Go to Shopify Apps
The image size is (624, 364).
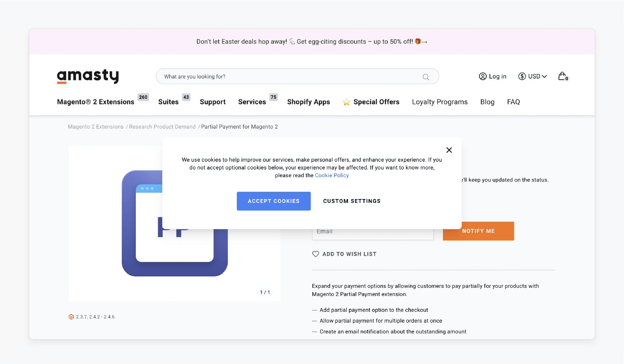coord(309,102)
